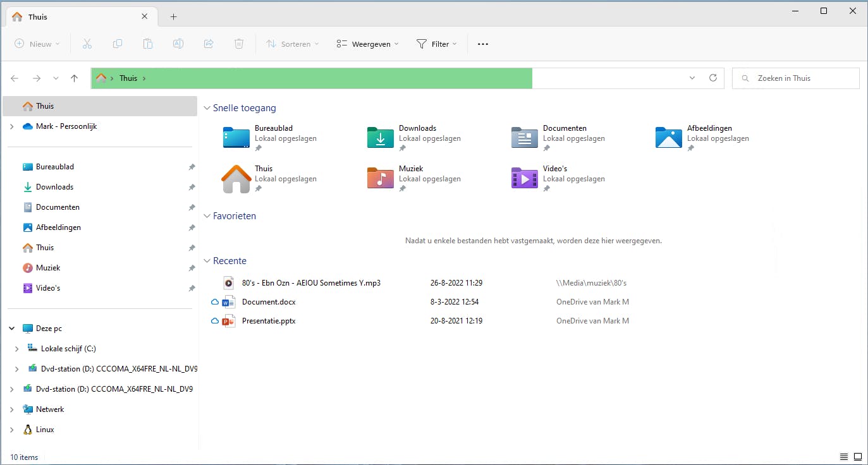This screenshot has height=465, width=868.
Task: Click the pin icon beside Muziek in the sidebar
Action: point(192,268)
